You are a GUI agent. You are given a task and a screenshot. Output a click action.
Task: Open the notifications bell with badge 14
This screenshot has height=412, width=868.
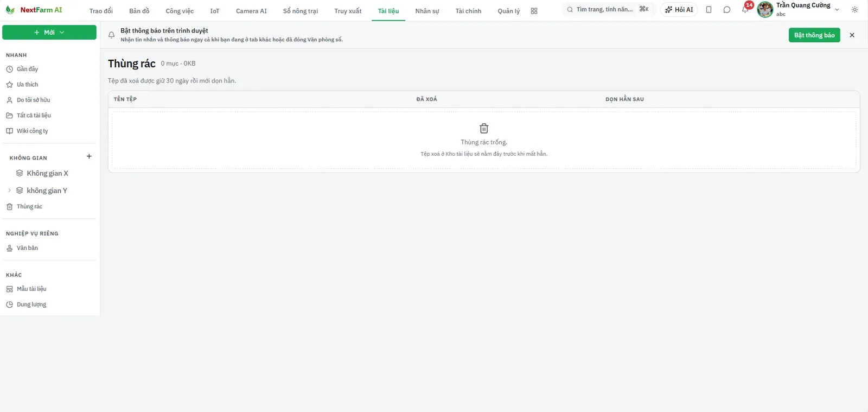(745, 9)
